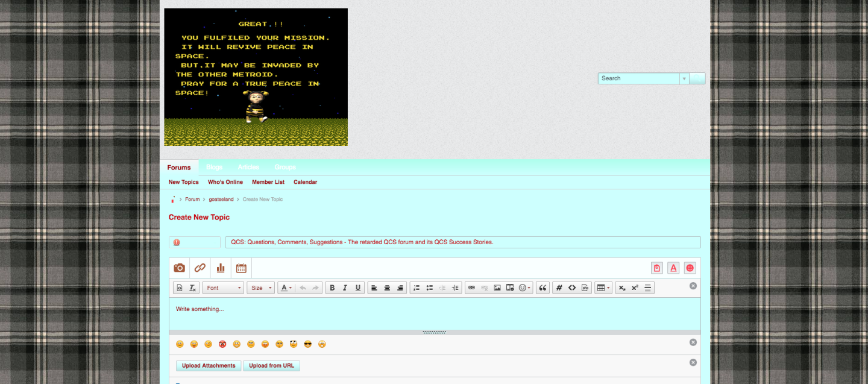Click the decrease indent icon
The width and height of the screenshot is (868, 384).
pos(442,288)
